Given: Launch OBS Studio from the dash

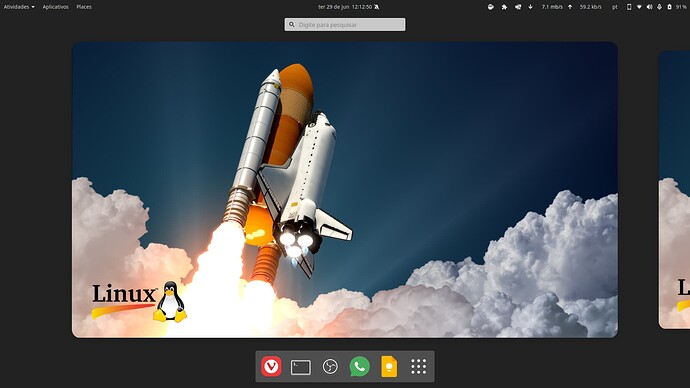Looking at the screenshot, I should (330, 366).
